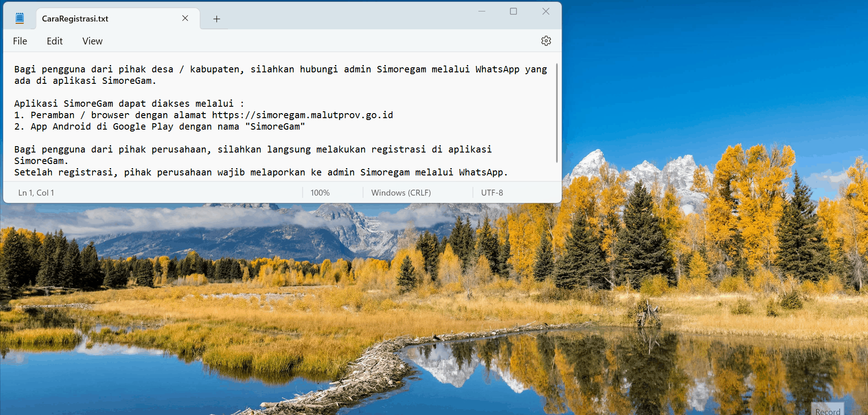Viewport: 868px width, 415px height.
Task: Click on the line starting "Setelah registrasi"
Action: click(x=261, y=172)
